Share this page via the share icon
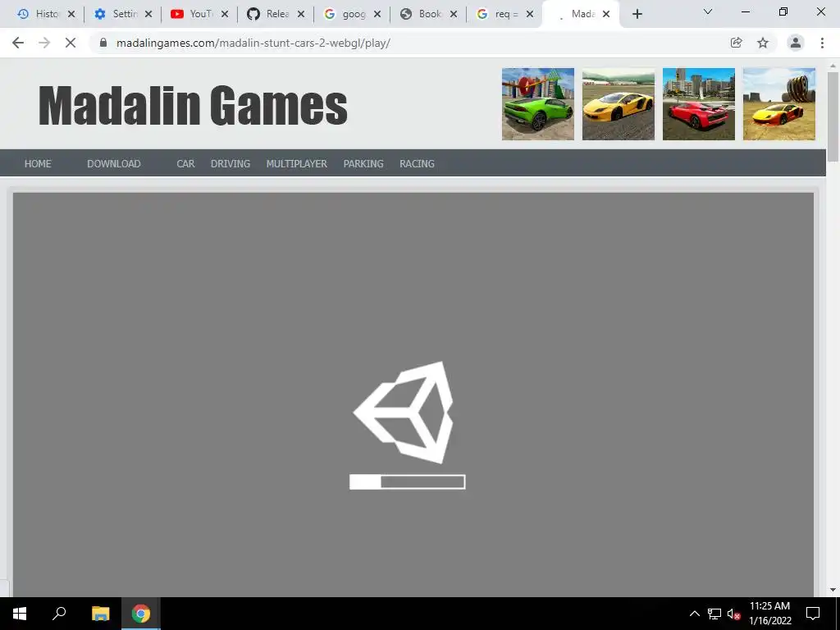The height and width of the screenshot is (630, 840). coord(736,43)
